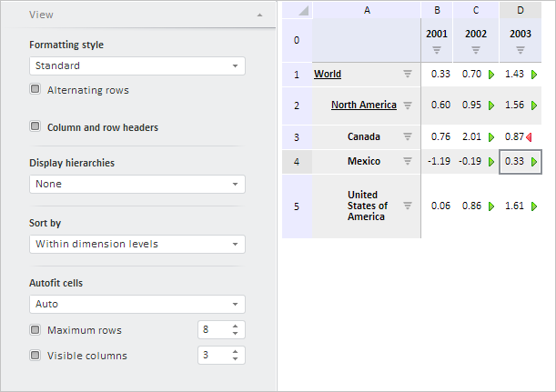The height and width of the screenshot is (392, 556).
Task: Click the filter icon under 2002 column
Action: (x=475, y=50)
